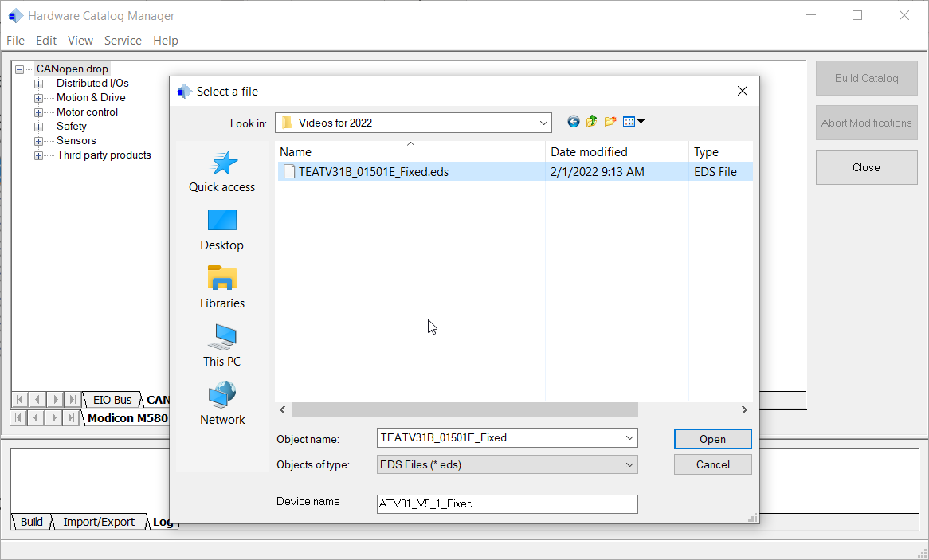929x560 pixels.
Task: Click the horizontal scrollbar thumb in file list
Action: (464, 410)
